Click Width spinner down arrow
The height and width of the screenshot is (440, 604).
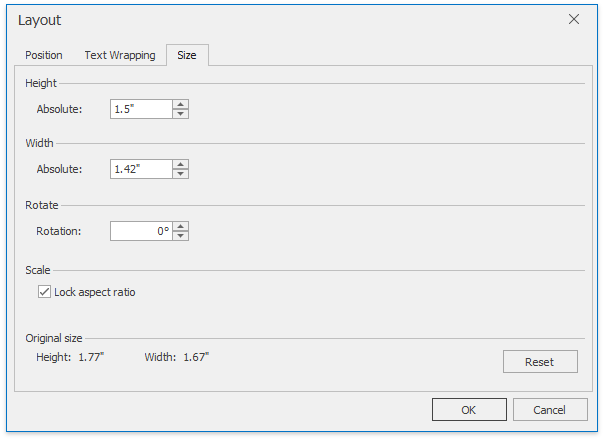click(x=180, y=174)
